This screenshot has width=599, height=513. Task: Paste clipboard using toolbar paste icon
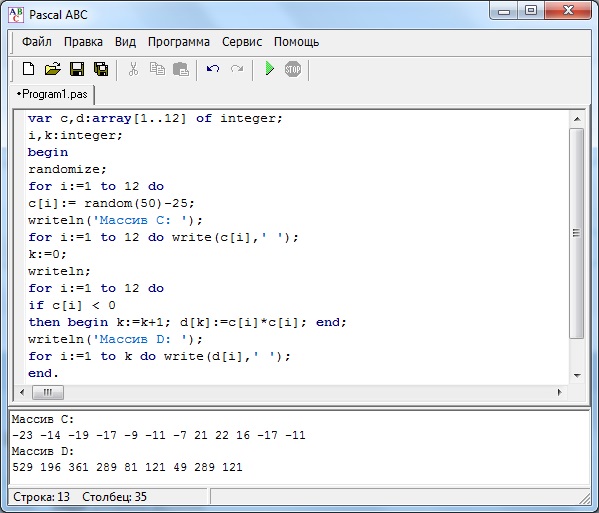point(181,69)
